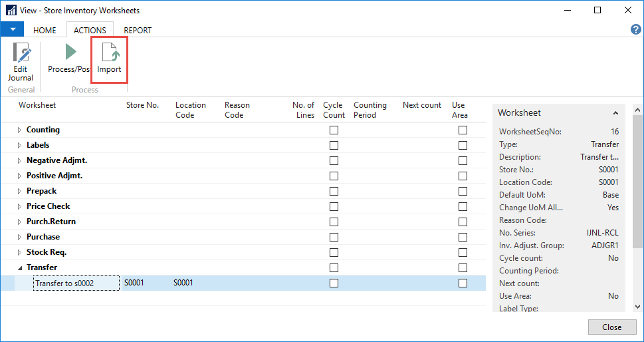Check Cycle Count for Transfer to s0002
Image resolution: width=644 pixels, height=342 pixels.
[x=334, y=283]
